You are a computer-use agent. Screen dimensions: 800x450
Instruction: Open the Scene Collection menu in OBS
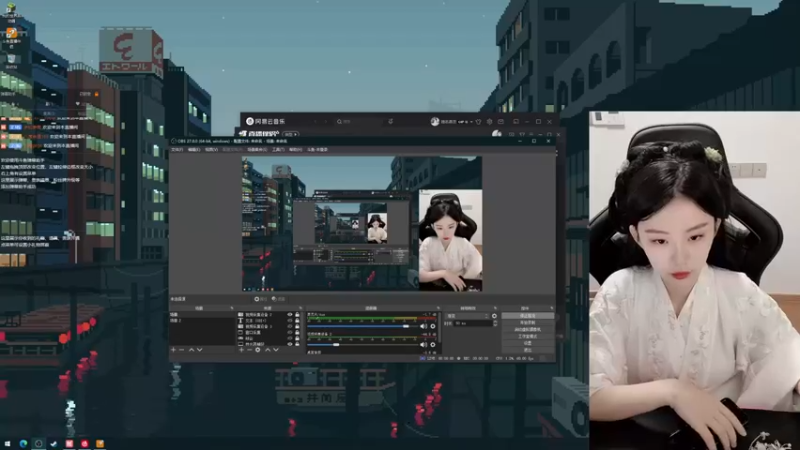pyautogui.click(x=258, y=150)
